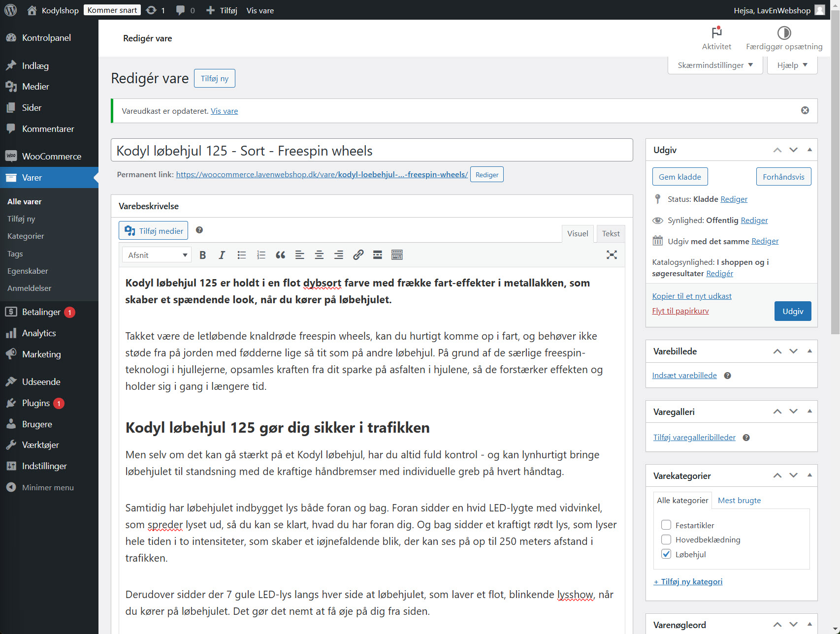Open comments via the admin bar bubble

point(181,10)
